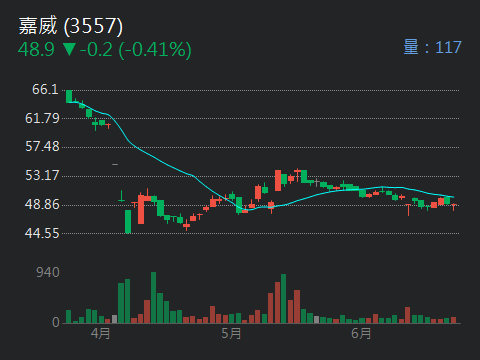This screenshot has height=360, width=480.
Task: Click the 66.1 price axis label
Action: [x=45, y=89]
